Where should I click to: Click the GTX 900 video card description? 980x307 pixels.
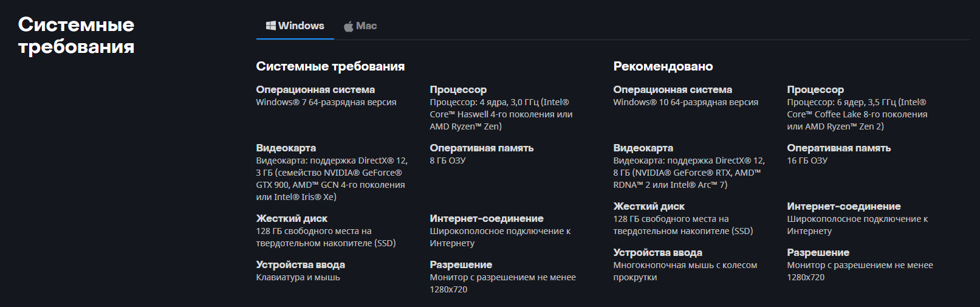click(x=332, y=179)
